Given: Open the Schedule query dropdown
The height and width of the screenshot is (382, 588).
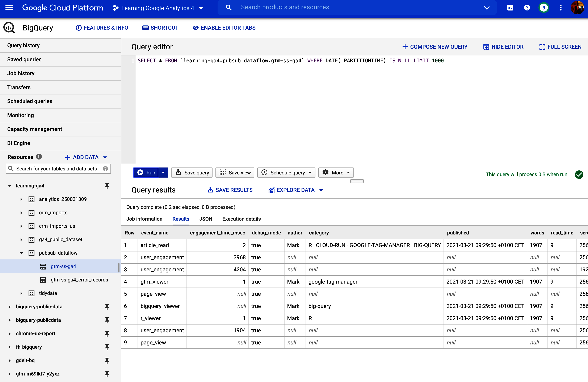Looking at the screenshot, I should click(x=286, y=173).
